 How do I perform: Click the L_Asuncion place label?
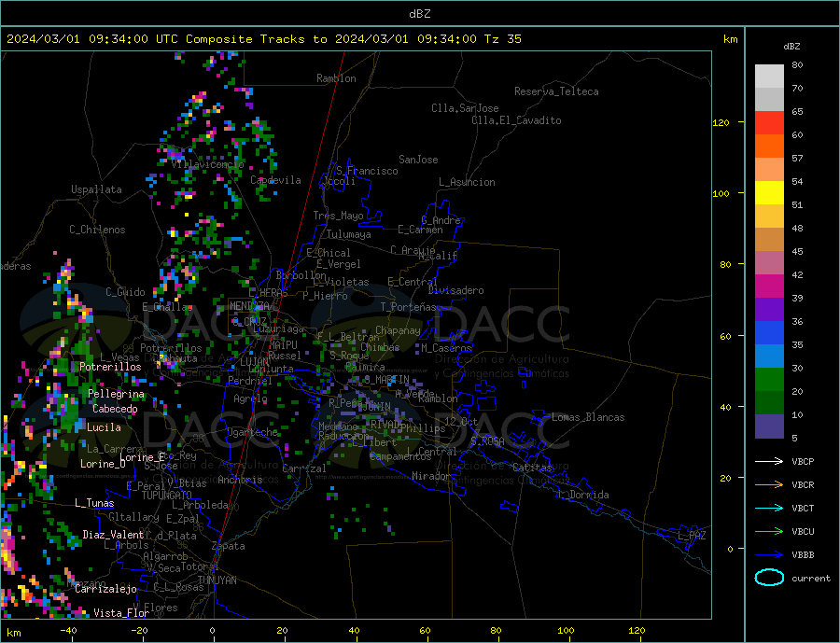click(x=467, y=182)
